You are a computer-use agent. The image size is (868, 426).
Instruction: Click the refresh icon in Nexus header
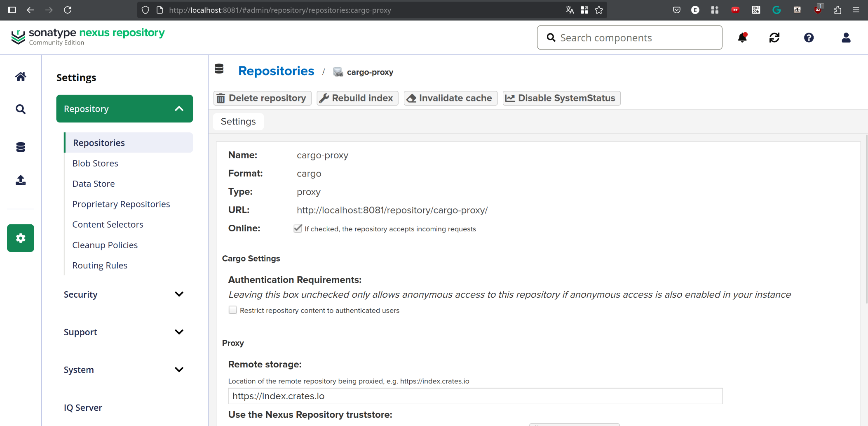click(x=774, y=38)
